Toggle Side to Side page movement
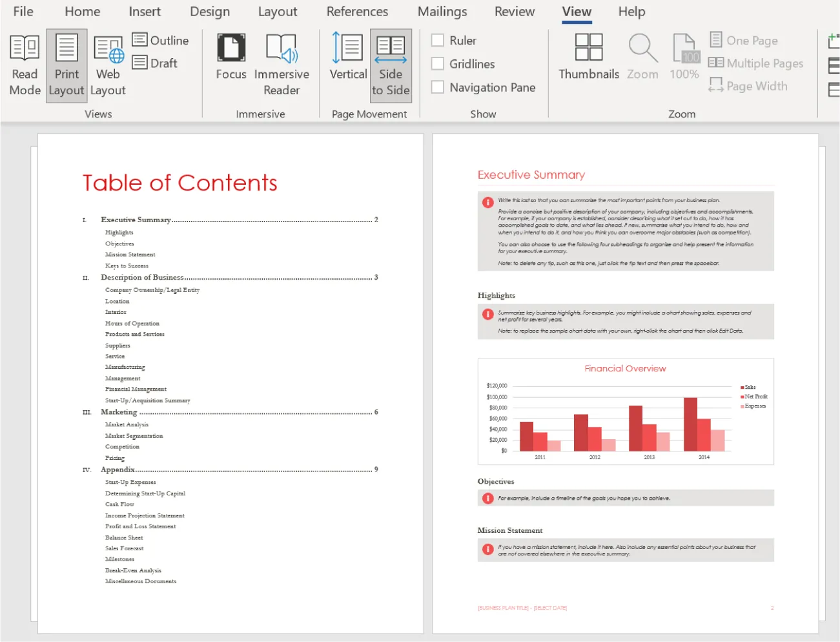The width and height of the screenshot is (840, 642). (x=390, y=65)
